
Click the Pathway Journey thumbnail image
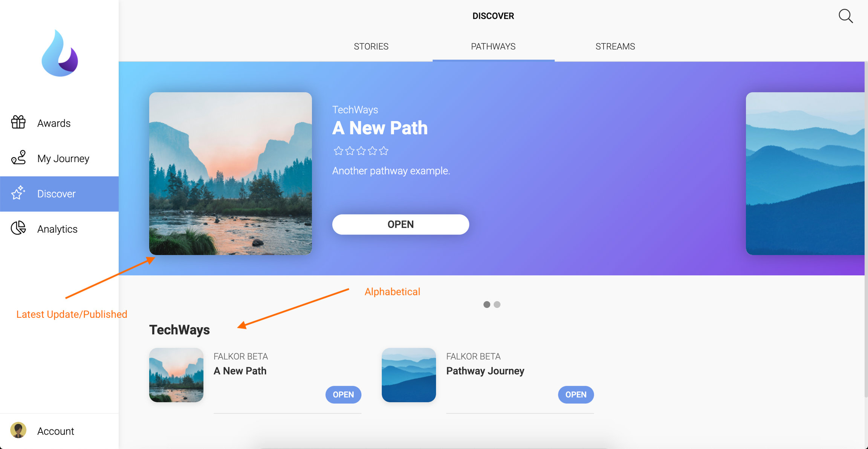(x=409, y=375)
